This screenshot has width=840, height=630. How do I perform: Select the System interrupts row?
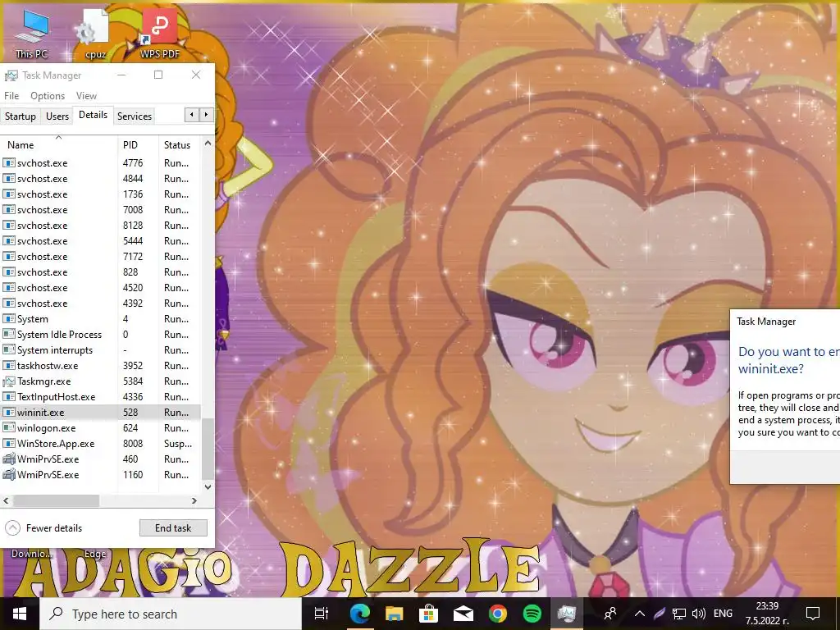coord(101,349)
